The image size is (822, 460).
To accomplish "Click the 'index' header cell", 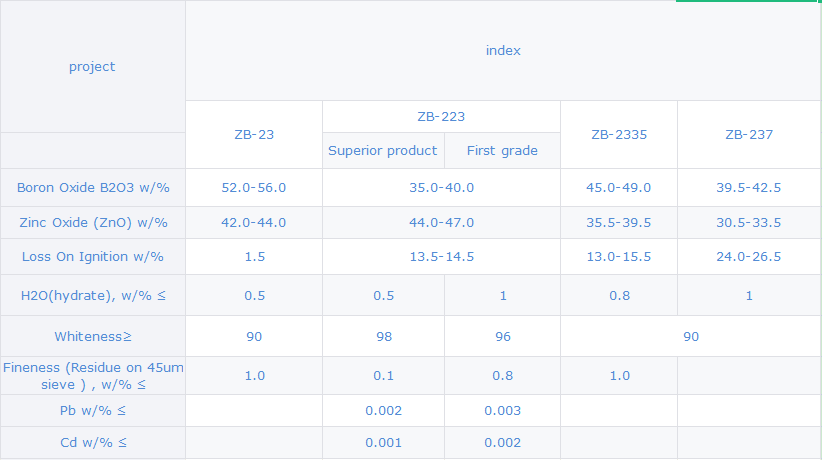I will click(503, 50).
